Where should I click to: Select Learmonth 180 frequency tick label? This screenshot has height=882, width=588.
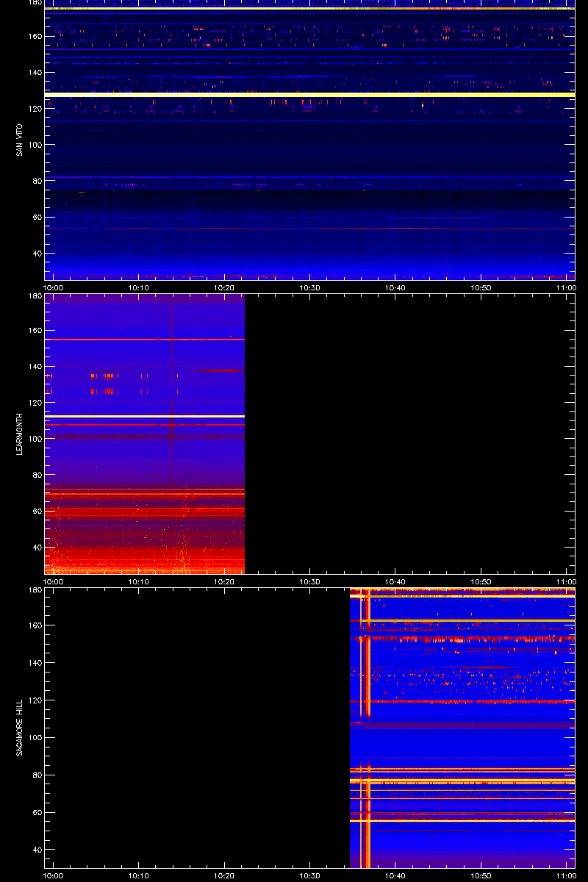(34, 297)
